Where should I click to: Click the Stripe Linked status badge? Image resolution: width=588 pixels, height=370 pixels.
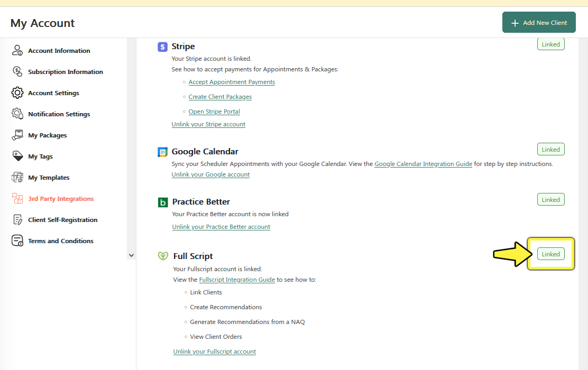(551, 44)
